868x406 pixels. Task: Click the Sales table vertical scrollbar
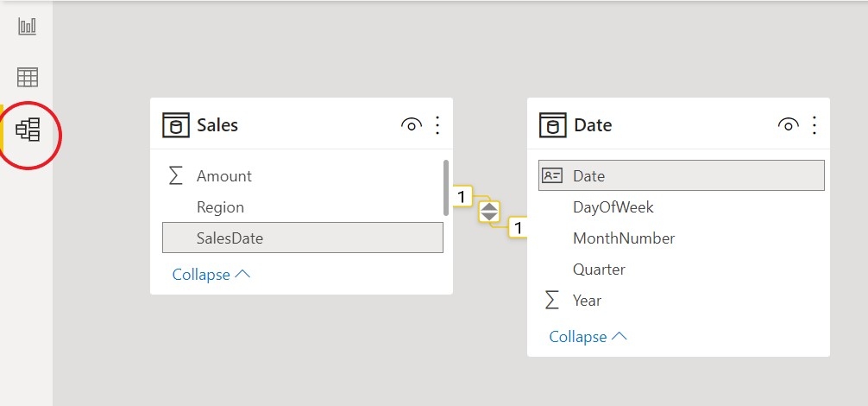pyautogui.click(x=446, y=187)
